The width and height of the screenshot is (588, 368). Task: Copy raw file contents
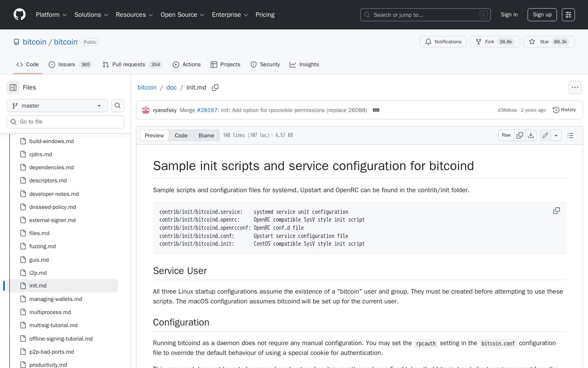(520, 135)
